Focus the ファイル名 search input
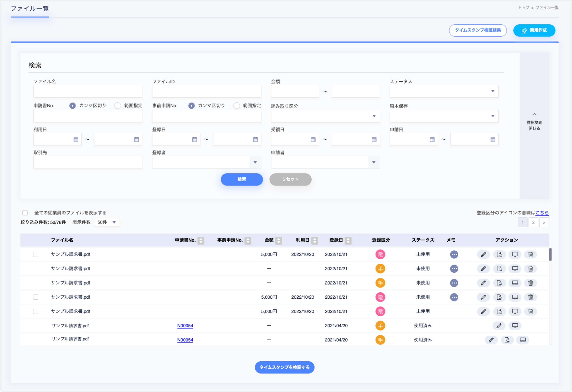The height and width of the screenshot is (392, 572). click(88, 91)
